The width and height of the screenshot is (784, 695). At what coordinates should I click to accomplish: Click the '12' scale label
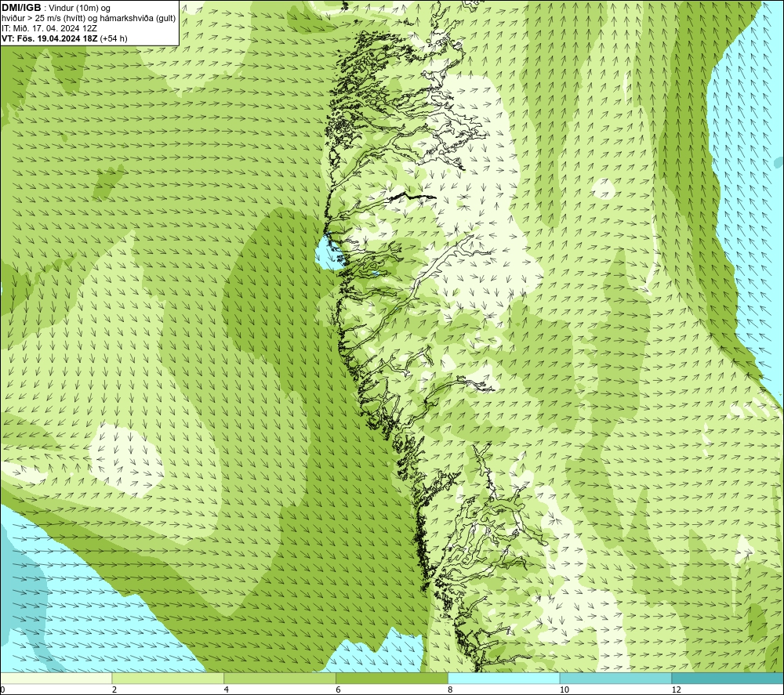point(677,690)
